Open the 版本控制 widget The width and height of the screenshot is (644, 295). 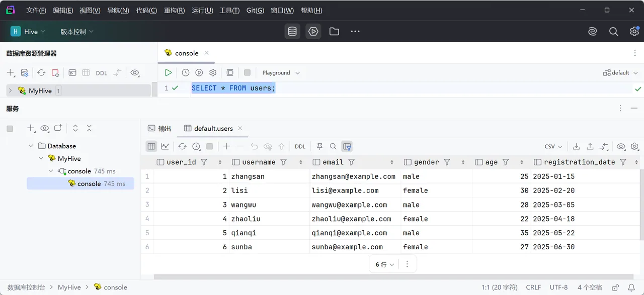click(77, 32)
